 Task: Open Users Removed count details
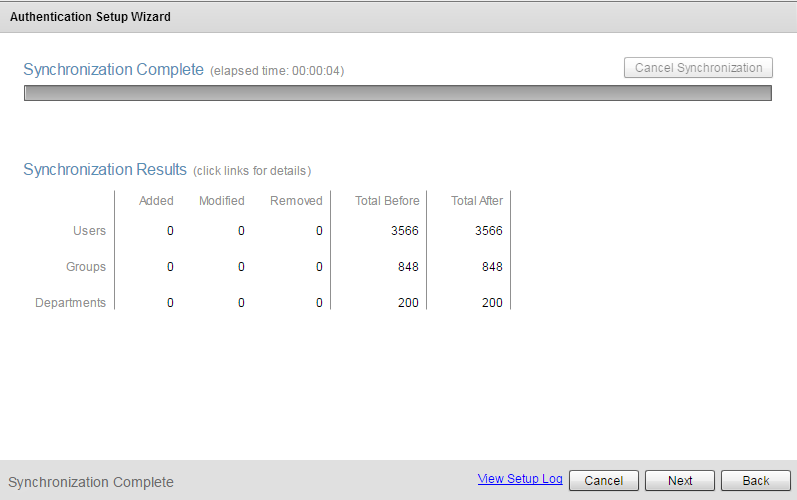(319, 231)
